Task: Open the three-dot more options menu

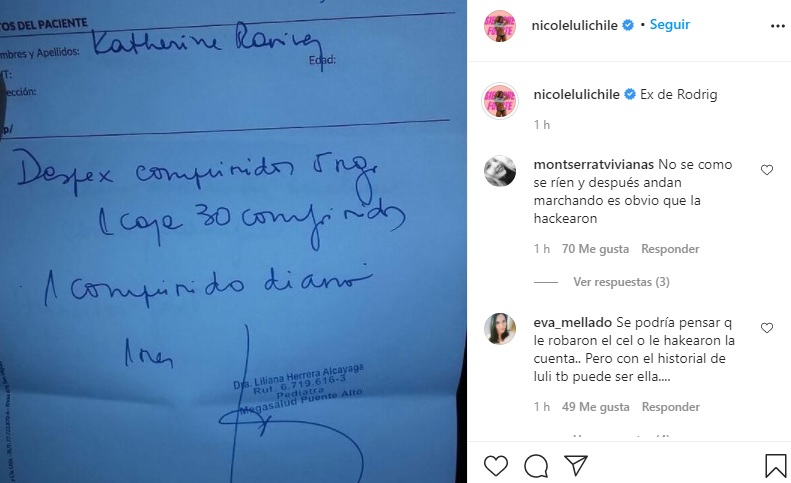Action: point(777,26)
